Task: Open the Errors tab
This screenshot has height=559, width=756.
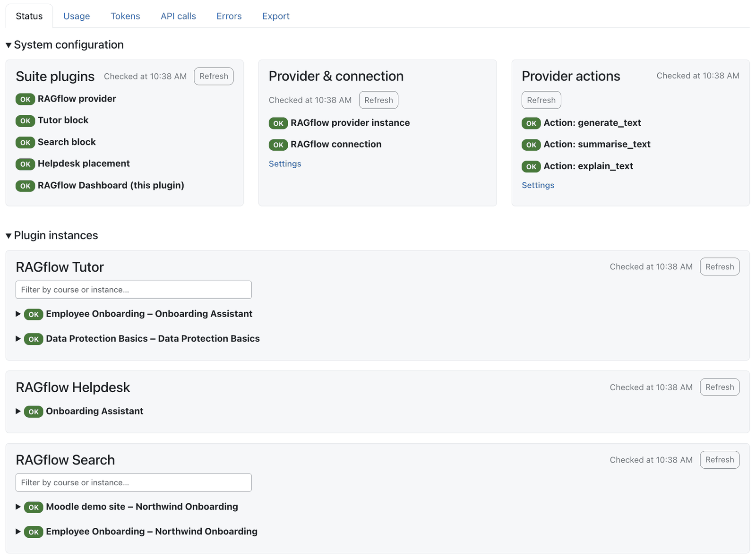Action: click(229, 16)
